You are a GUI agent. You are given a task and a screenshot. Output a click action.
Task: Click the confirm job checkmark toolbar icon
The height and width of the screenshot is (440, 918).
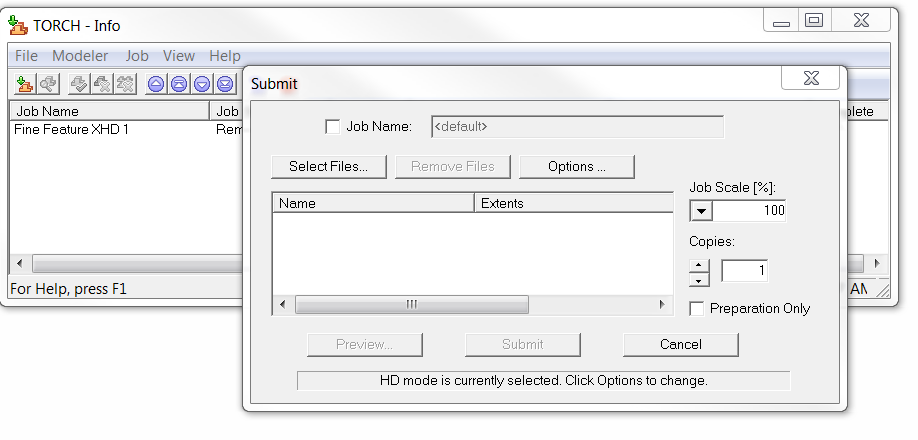pyautogui.click(x=79, y=85)
